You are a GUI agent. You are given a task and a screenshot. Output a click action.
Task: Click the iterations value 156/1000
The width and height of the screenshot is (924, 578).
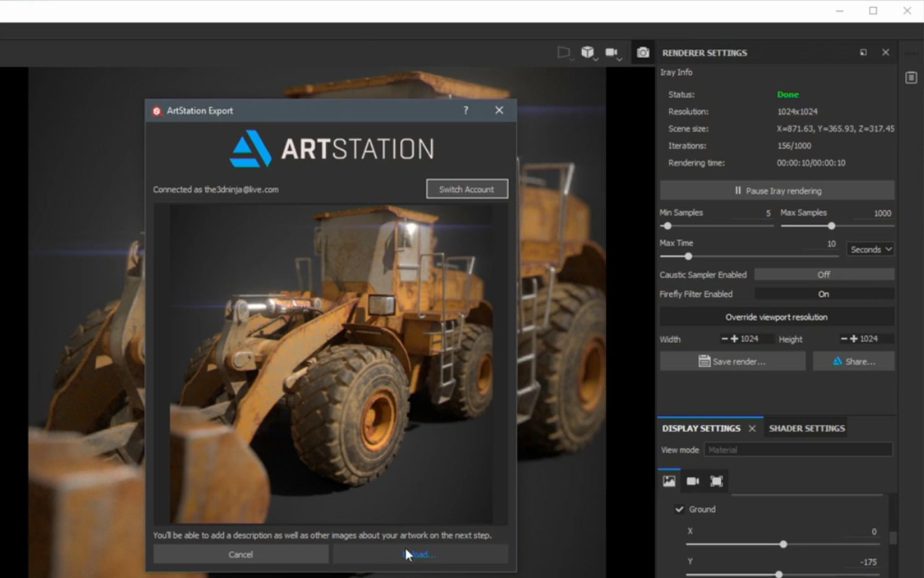[x=794, y=146]
